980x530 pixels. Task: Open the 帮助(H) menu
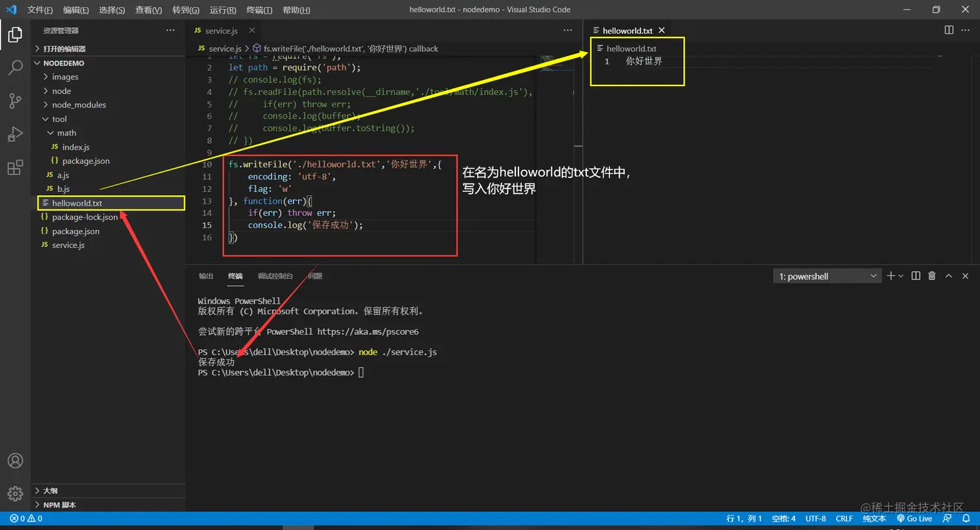coord(296,10)
